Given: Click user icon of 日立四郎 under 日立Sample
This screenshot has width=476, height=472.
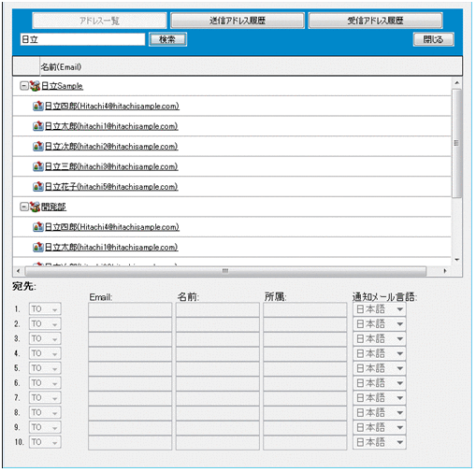Looking at the screenshot, I should point(38,106).
